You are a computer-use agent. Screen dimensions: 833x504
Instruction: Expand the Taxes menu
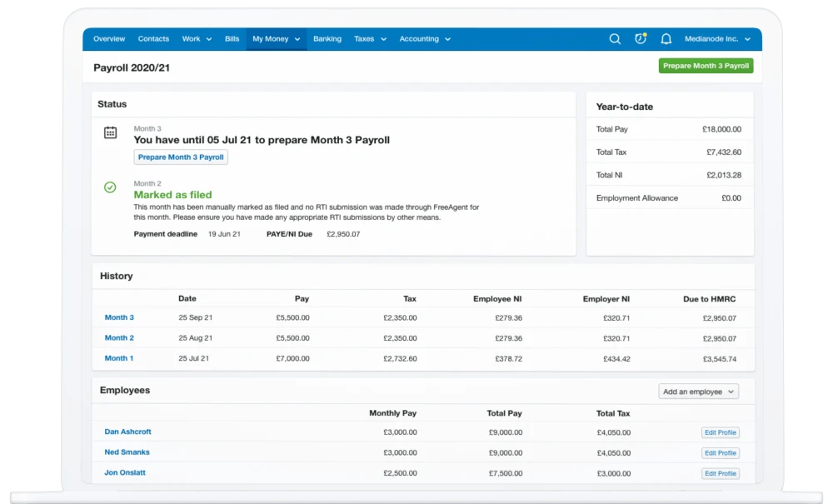(381, 38)
